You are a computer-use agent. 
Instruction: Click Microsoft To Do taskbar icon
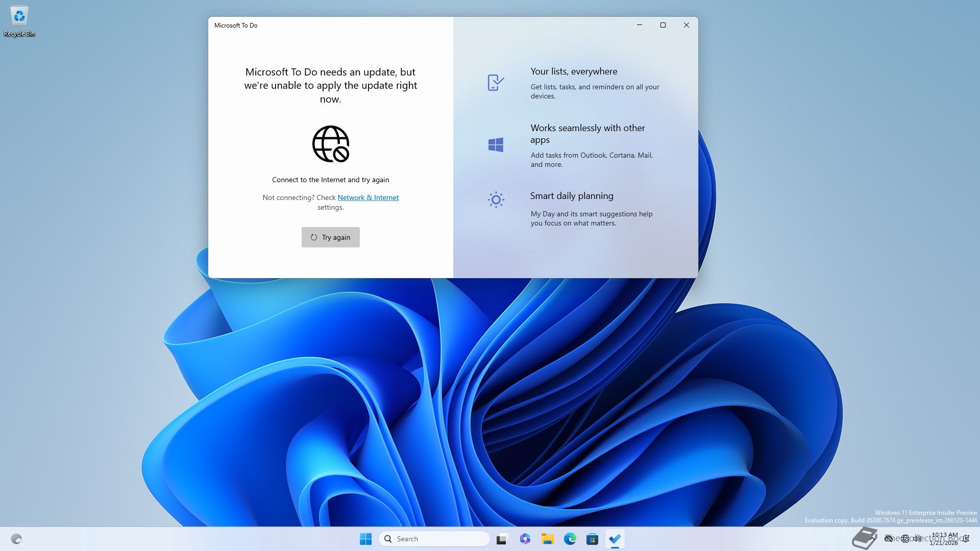(615, 539)
